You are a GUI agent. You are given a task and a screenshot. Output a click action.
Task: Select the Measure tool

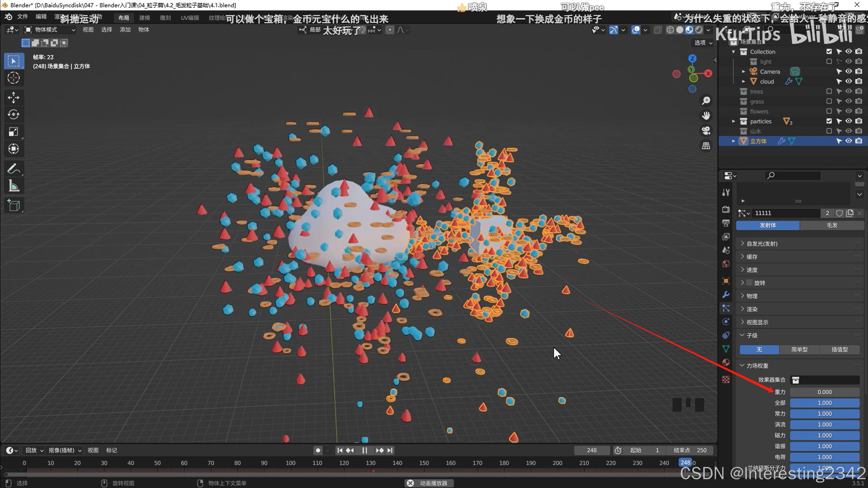tap(14, 186)
